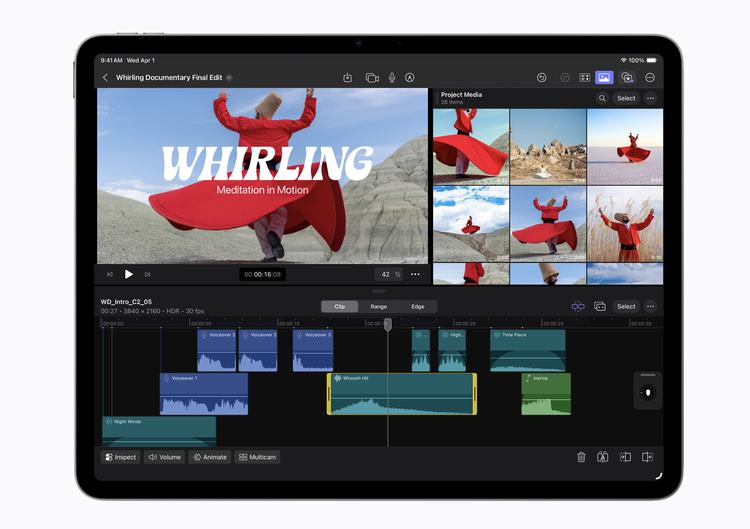750x529 pixels.
Task: Switch to Edge selection mode
Action: pyautogui.click(x=418, y=307)
